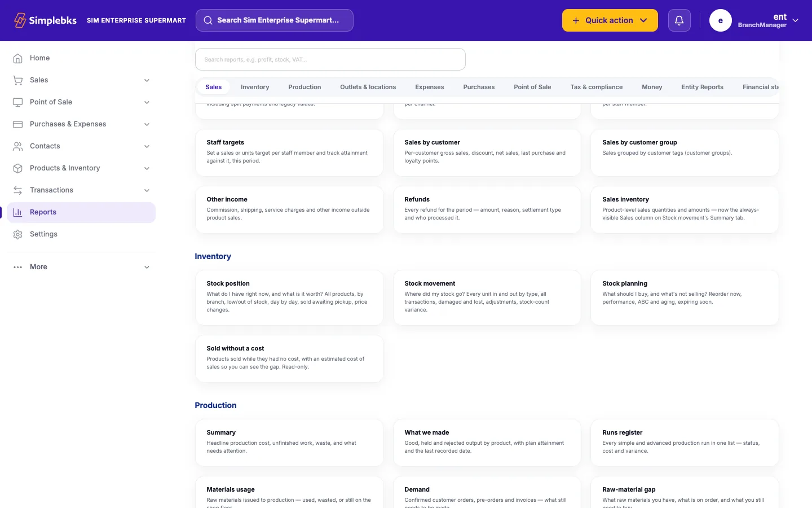Click the Sales cart icon in sidebar

point(18,80)
